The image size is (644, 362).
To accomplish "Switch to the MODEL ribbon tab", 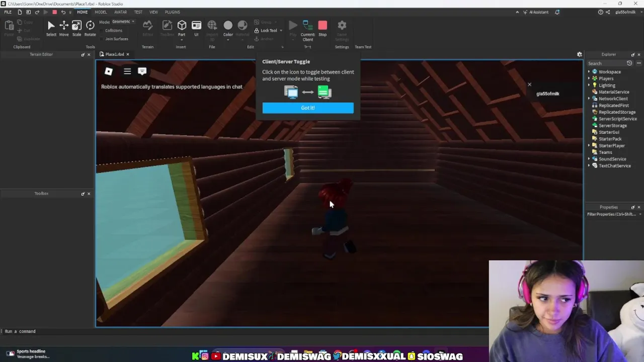I will 101,12.
